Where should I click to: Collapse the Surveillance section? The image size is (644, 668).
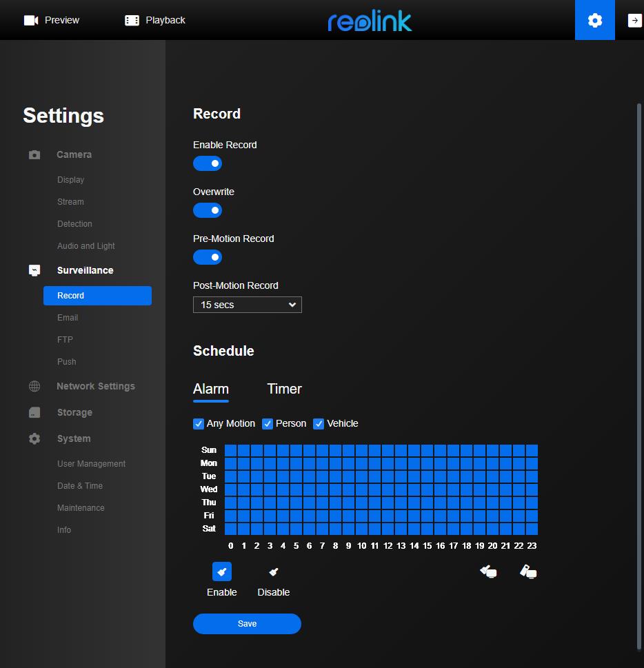[85, 270]
